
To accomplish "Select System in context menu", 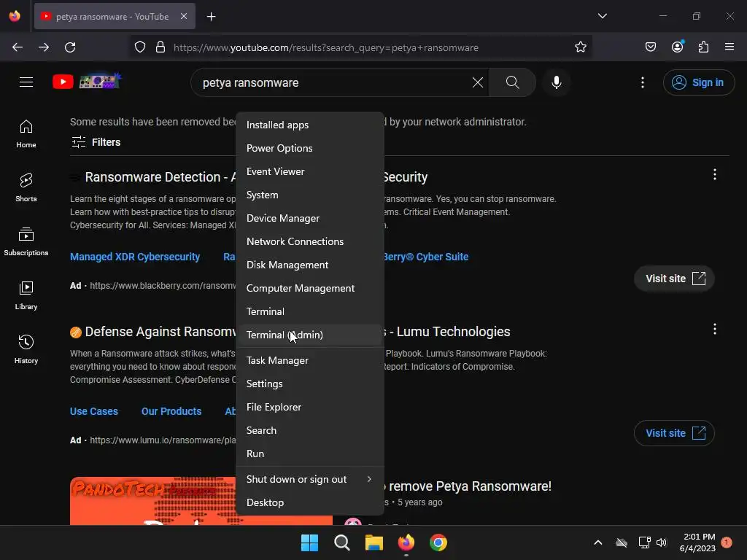I will coord(309,195).
